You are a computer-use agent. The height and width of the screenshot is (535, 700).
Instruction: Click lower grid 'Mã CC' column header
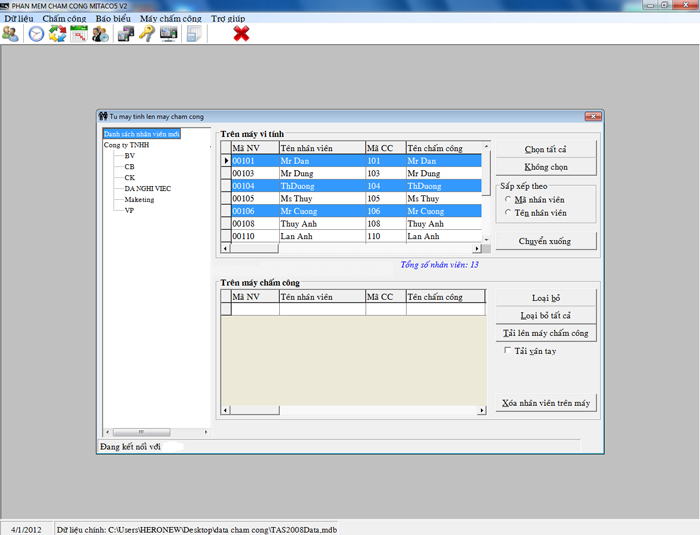point(386,297)
